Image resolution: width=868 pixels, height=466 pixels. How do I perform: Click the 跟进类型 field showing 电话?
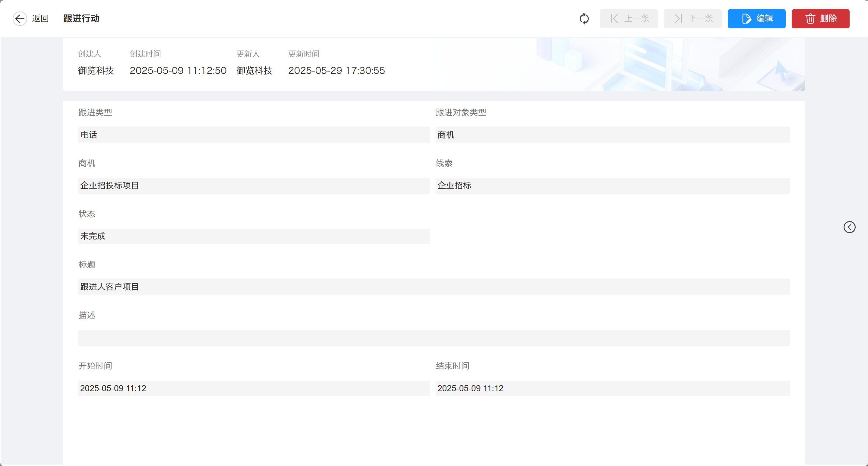[254, 135]
